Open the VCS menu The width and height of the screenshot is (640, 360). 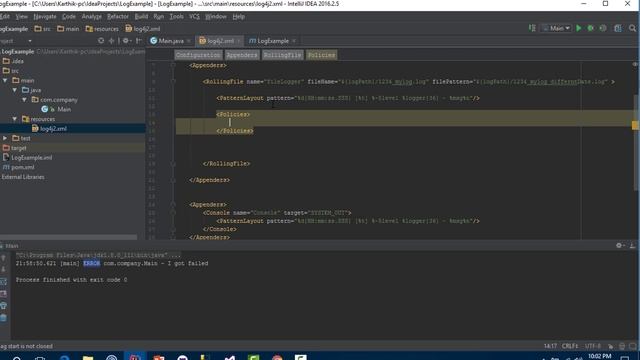[x=194, y=16]
